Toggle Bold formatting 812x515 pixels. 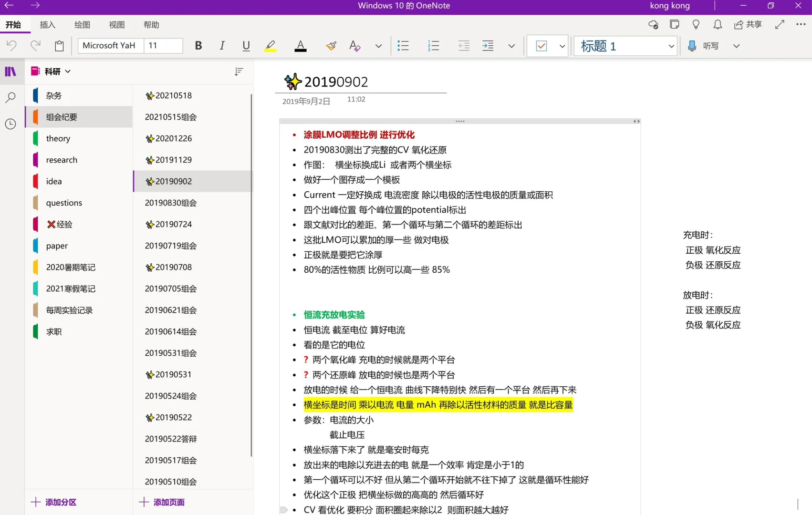coord(198,45)
